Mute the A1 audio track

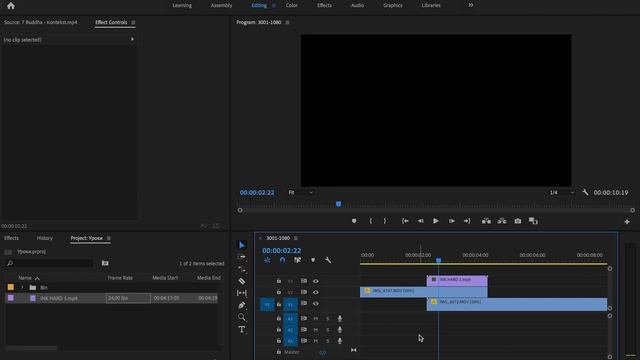(316, 318)
